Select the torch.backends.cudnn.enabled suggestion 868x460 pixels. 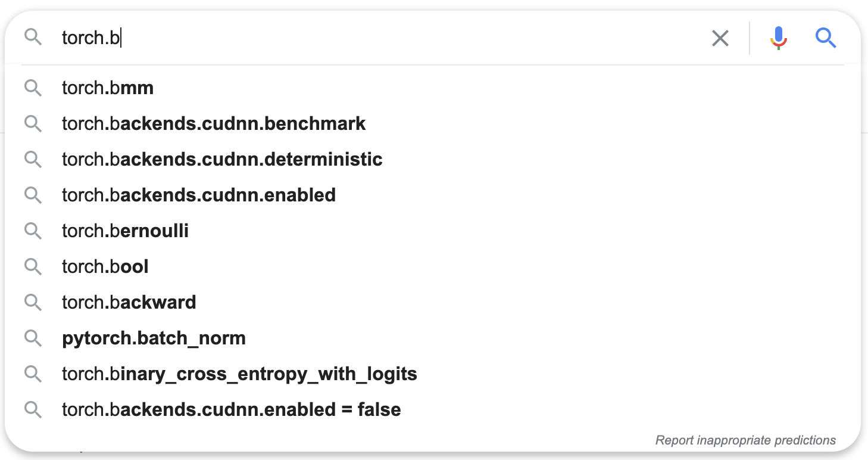[433, 195]
